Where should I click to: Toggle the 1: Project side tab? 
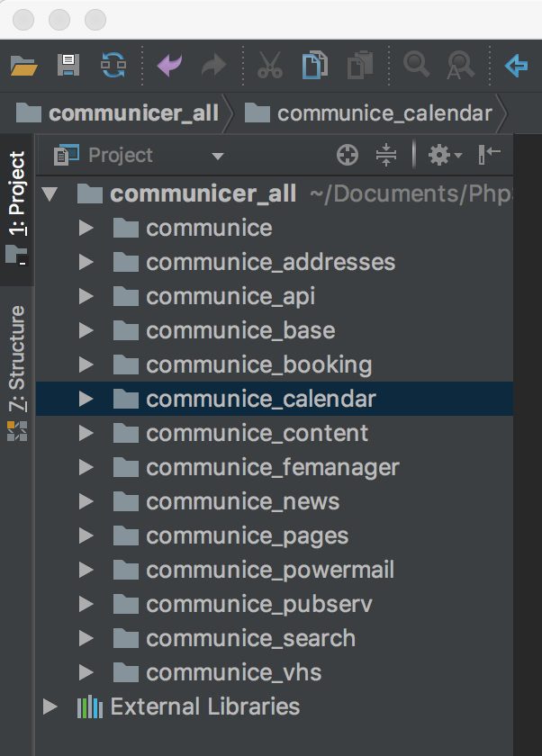pos(17,194)
